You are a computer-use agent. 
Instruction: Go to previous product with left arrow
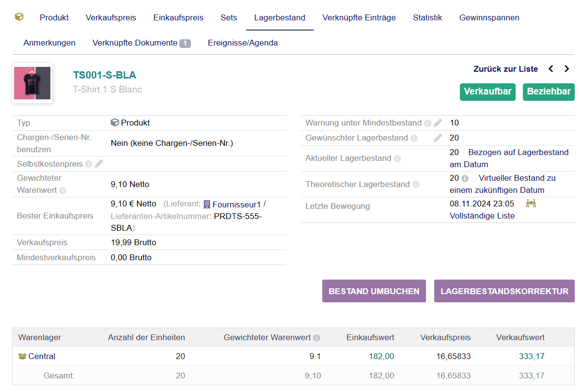click(551, 69)
